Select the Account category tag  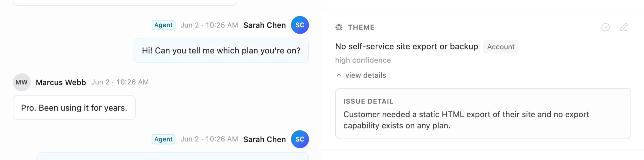coord(501,47)
